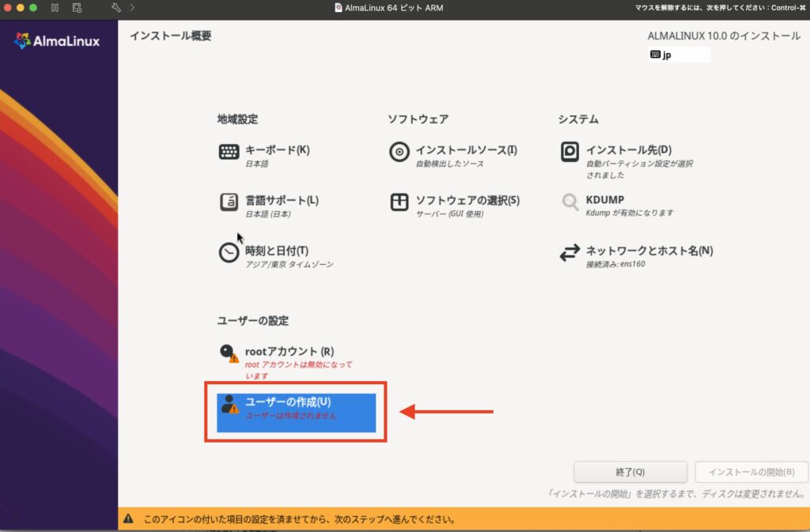Click the ソフトウェア section heading
The width and height of the screenshot is (810, 532).
[418, 119]
